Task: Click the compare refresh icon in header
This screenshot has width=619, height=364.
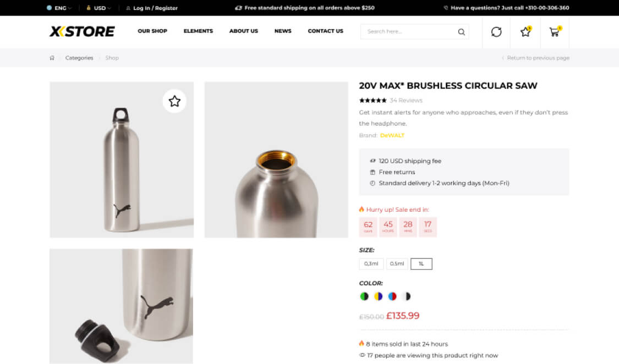Action: click(496, 32)
